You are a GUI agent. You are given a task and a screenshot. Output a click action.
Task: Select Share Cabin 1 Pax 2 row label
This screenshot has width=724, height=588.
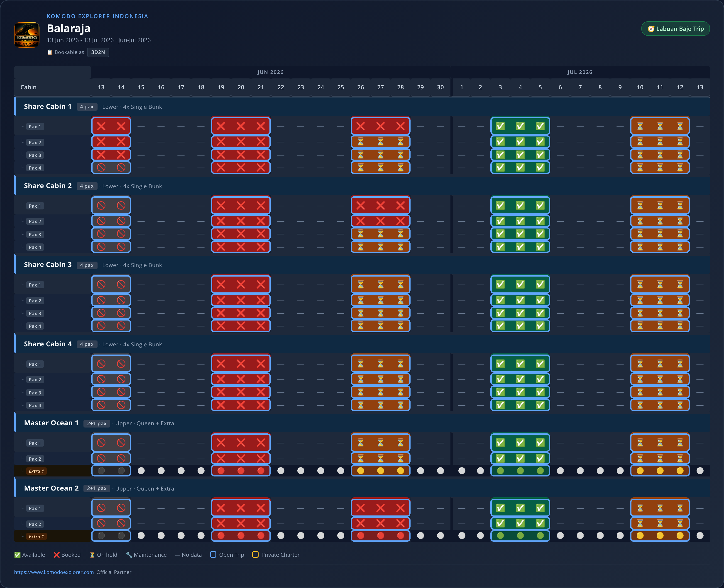[x=35, y=142]
